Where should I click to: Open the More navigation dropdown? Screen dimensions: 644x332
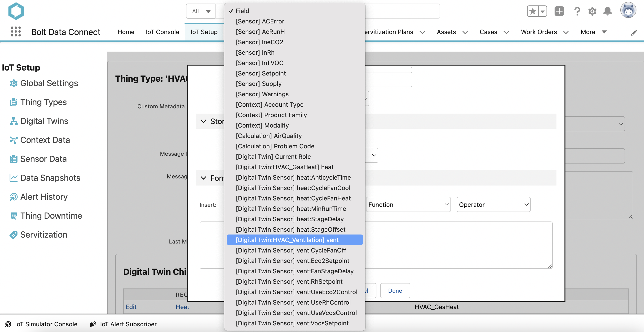tap(594, 32)
